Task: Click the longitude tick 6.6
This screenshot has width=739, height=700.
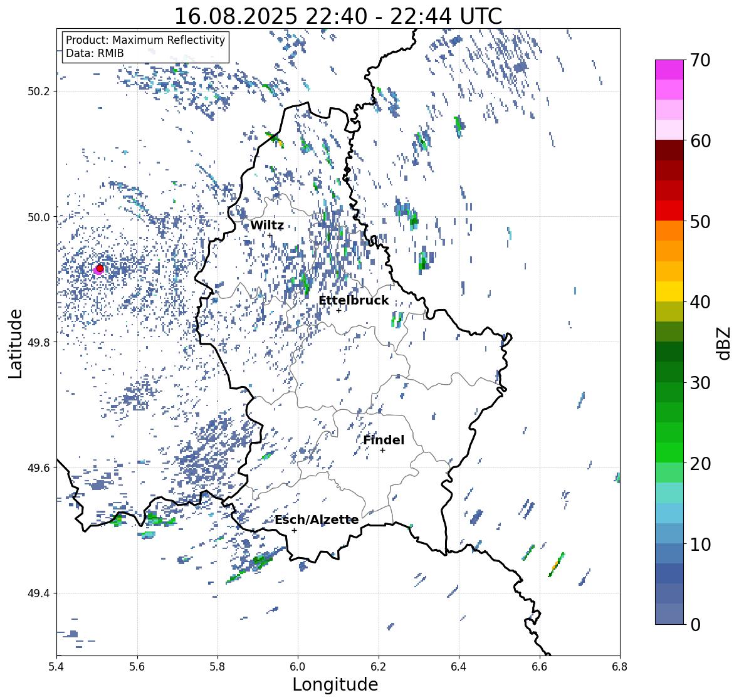Action: pos(540,666)
